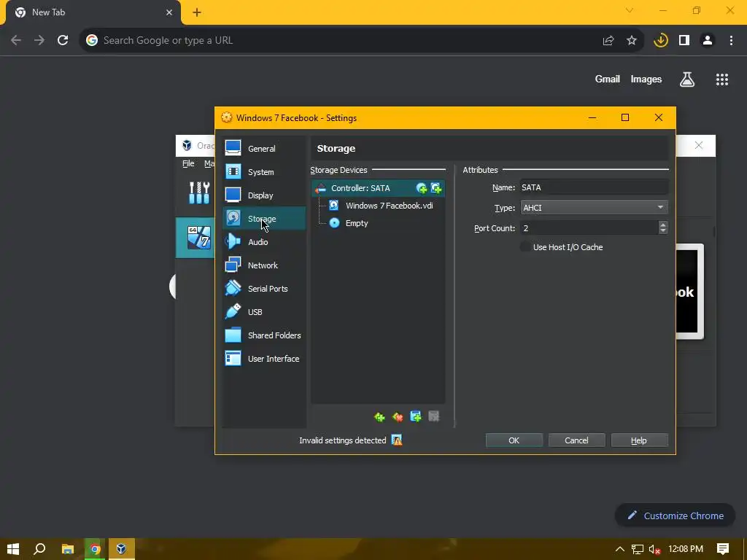Open Chrome tab search chevron

pyautogui.click(x=630, y=10)
